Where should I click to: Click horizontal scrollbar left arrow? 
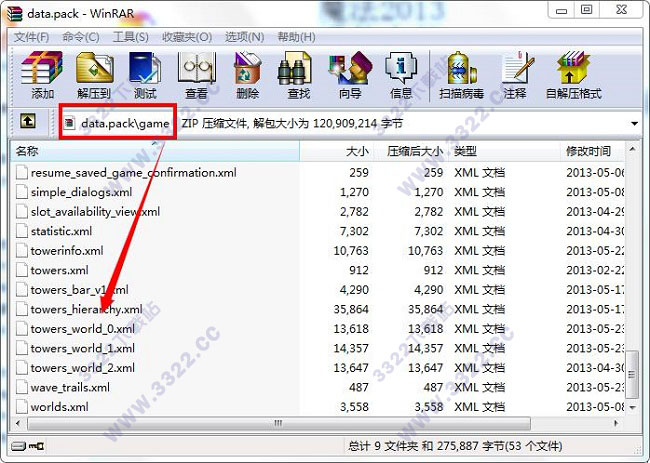pos(18,423)
